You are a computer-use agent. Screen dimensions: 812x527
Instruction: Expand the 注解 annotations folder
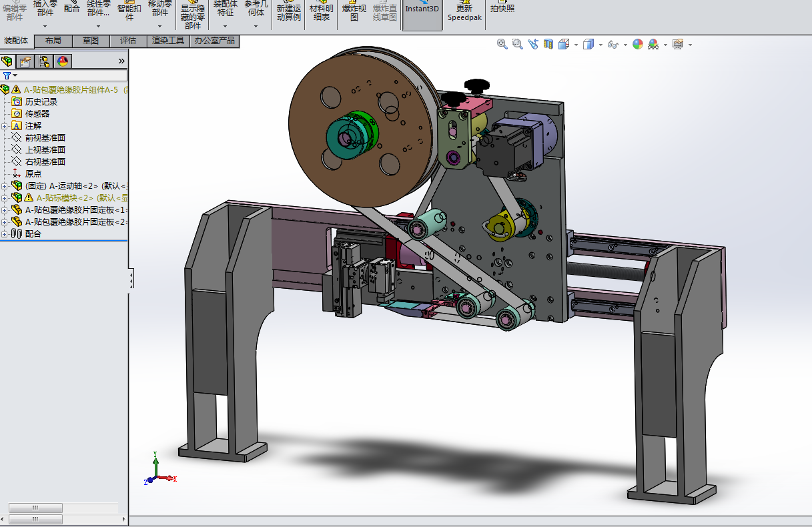tap(5, 126)
